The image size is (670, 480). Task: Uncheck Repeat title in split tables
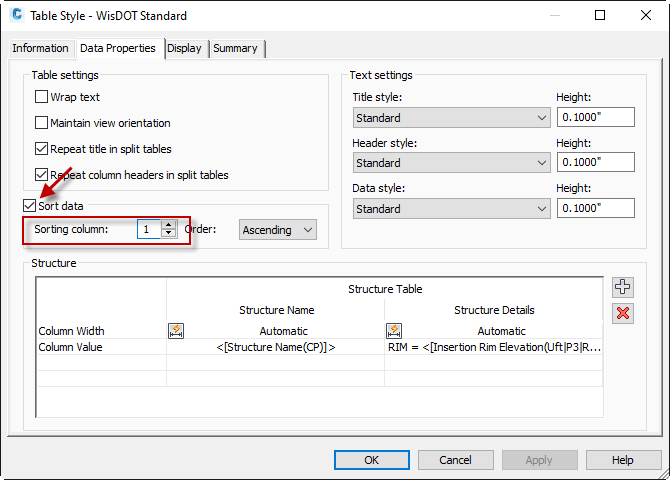[42, 149]
